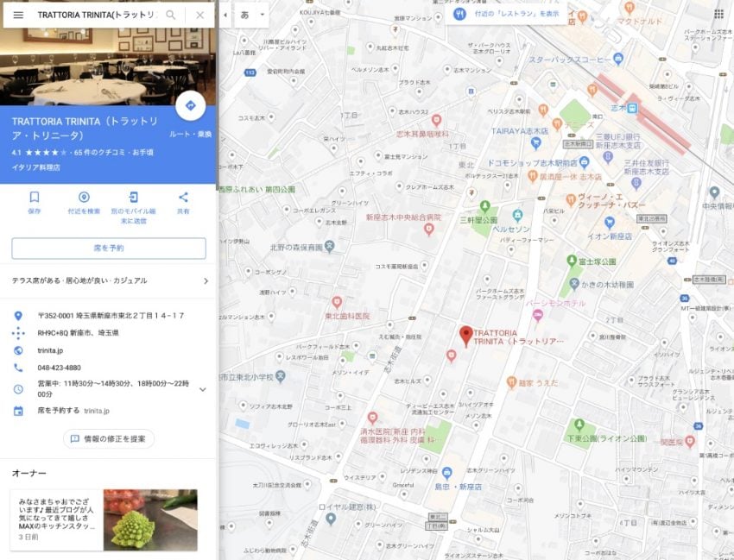
Task: Open the owner post Romanesco thumbnail
Action: [150, 519]
